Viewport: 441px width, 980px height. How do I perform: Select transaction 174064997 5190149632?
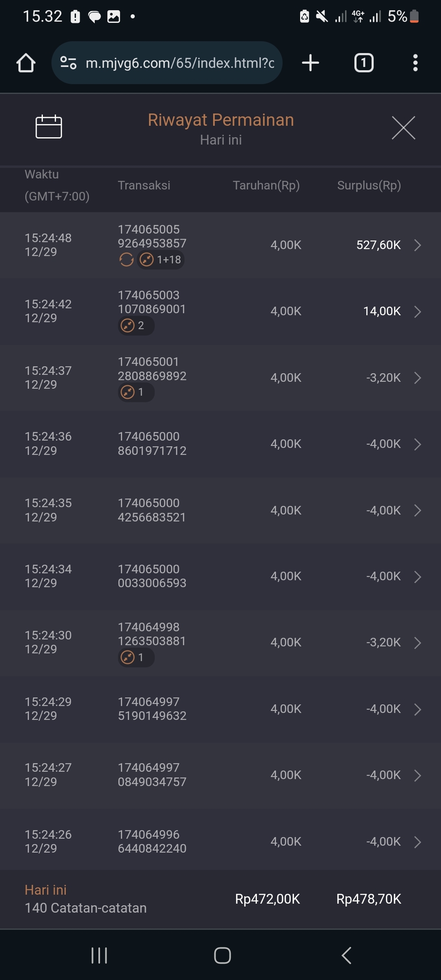pyautogui.click(x=152, y=709)
